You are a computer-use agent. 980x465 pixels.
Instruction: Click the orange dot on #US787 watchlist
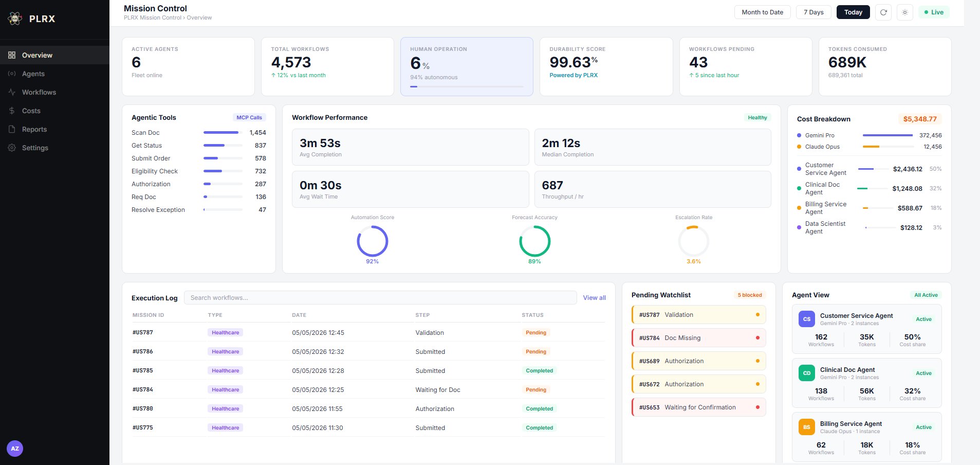[757, 315]
